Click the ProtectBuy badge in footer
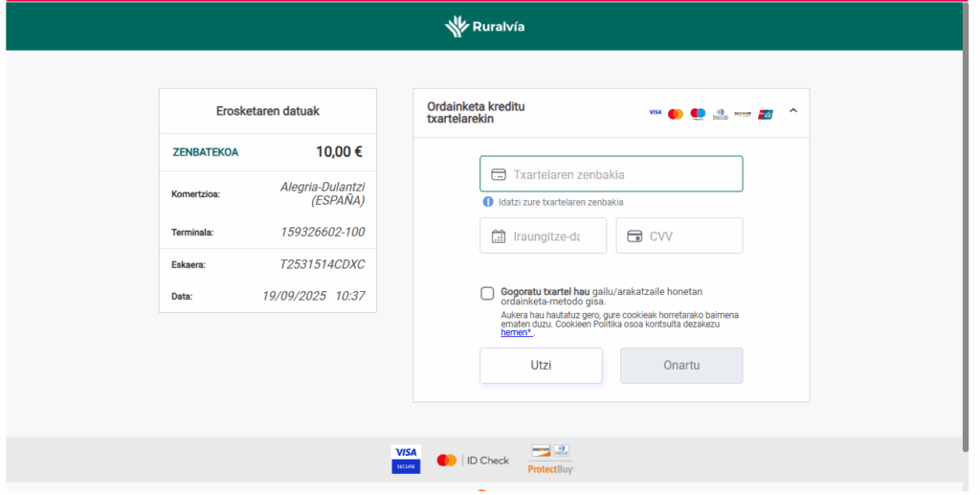980x495 pixels. (550, 460)
